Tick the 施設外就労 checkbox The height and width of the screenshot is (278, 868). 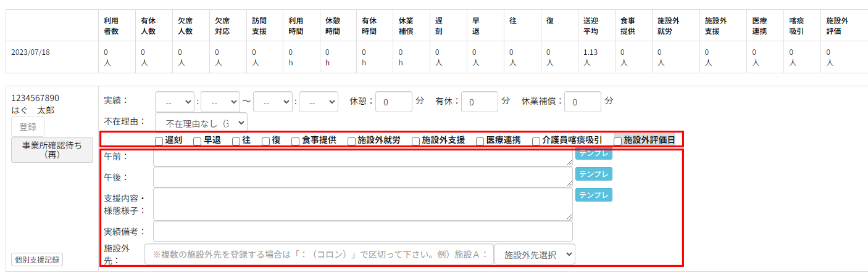(351, 141)
